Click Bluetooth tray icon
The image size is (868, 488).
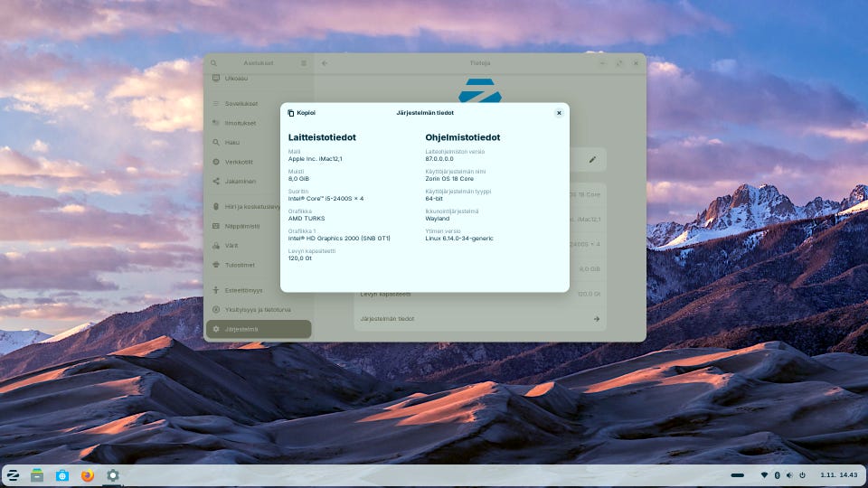778,475
